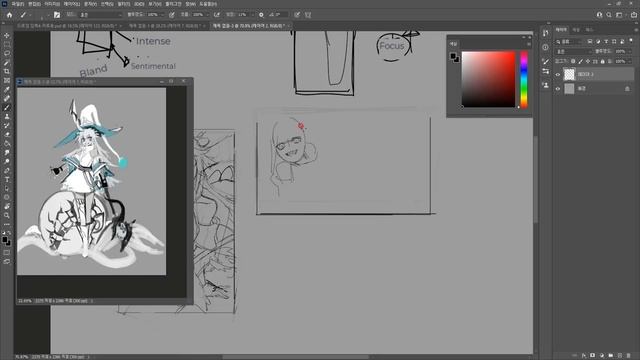Open brush blending mode dropdown in options bar
Screen dimensions: 640x360
click(x=100, y=15)
